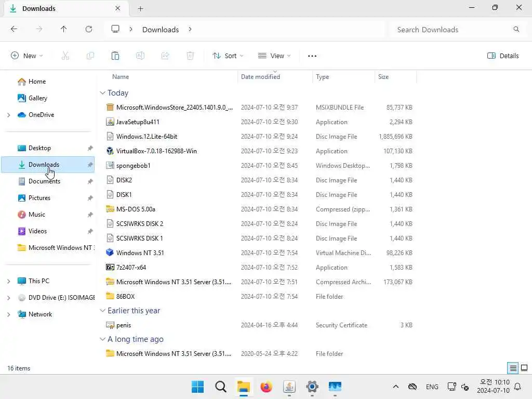Expand DVD Drive (E:) node
Screen dimensions: 532x399
click(8, 298)
